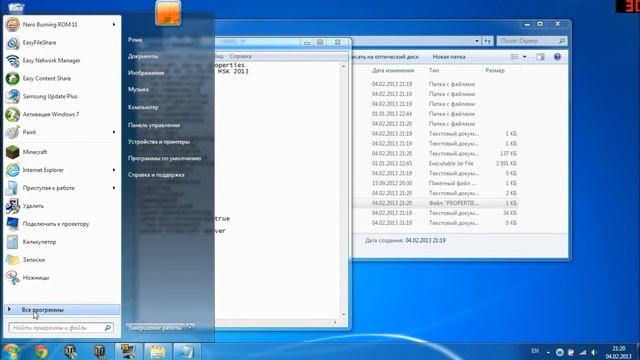Sort by Размер column header
This screenshot has height=360, width=640.
coord(495,71)
